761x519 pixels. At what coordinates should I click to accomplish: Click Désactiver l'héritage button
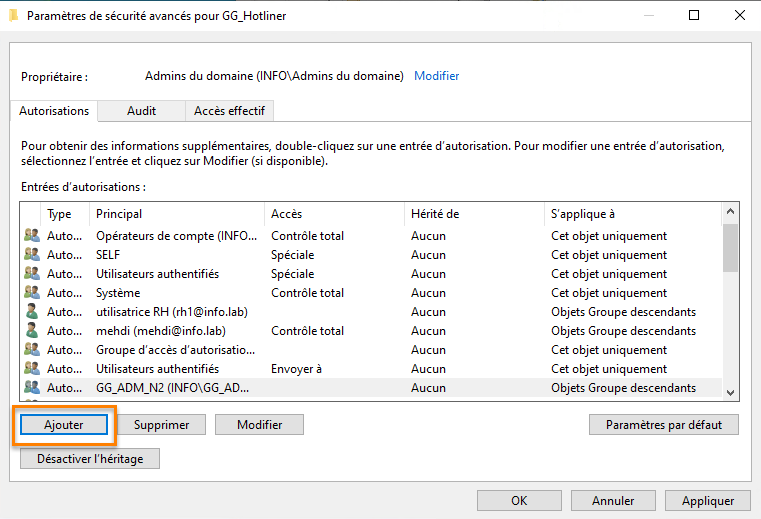[90, 459]
